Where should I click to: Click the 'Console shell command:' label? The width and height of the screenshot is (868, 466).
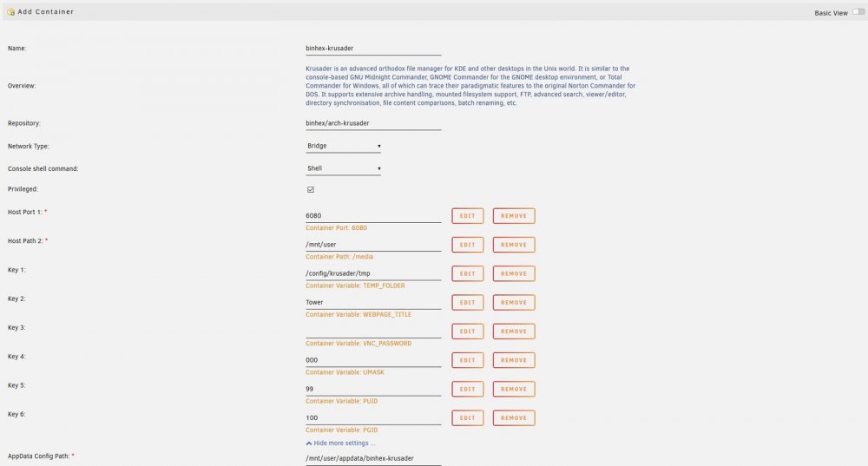coord(43,169)
